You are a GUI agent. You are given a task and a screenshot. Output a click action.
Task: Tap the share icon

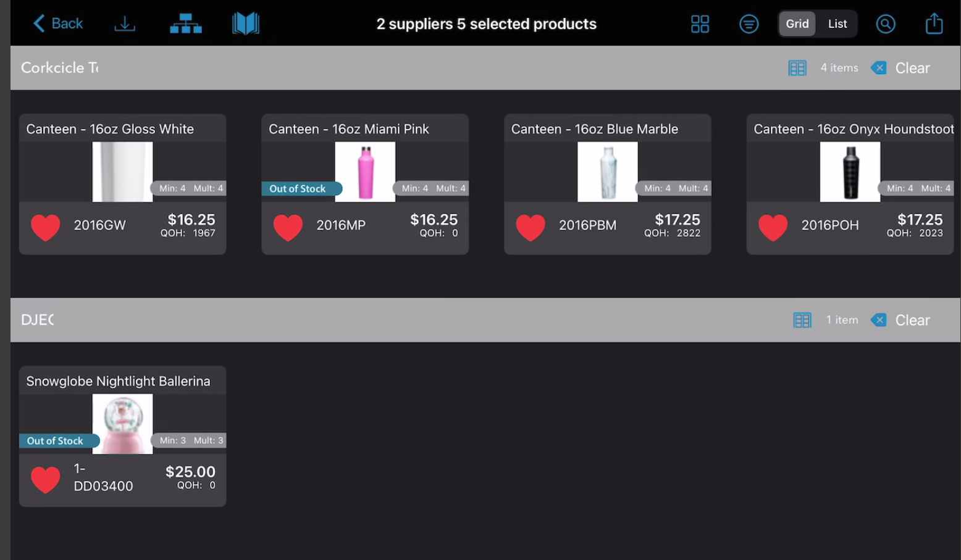pyautogui.click(x=934, y=23)
